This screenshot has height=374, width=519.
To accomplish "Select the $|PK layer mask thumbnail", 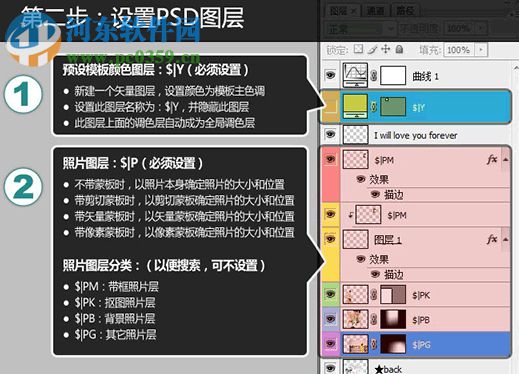I will pos(393,294).
